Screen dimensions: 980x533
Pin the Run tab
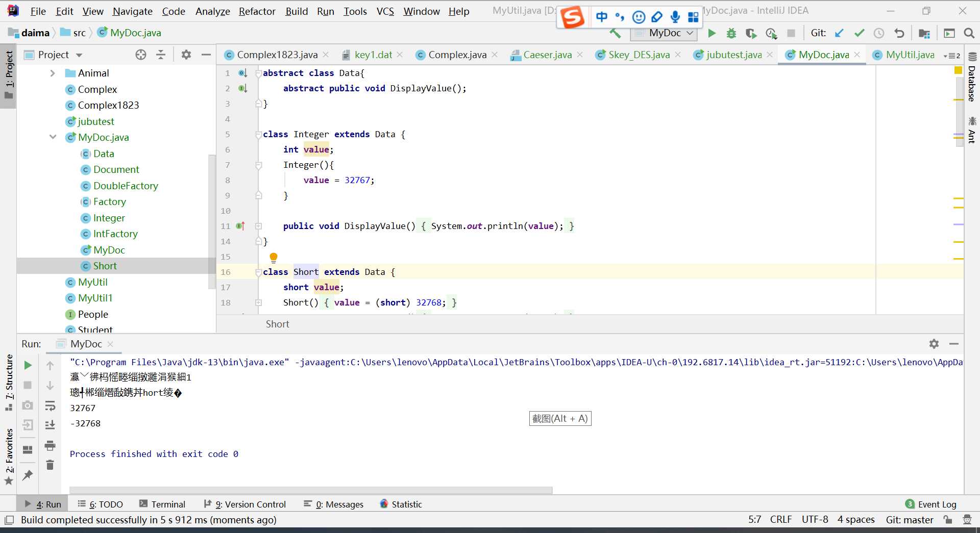pyautogui.click(x=28, y=475)
